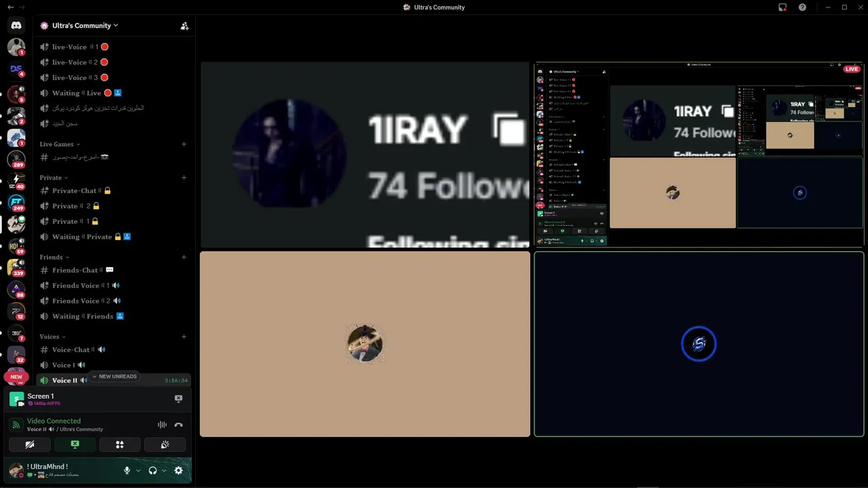Open the UltraMhnd user profile panel

coord(63,470)
